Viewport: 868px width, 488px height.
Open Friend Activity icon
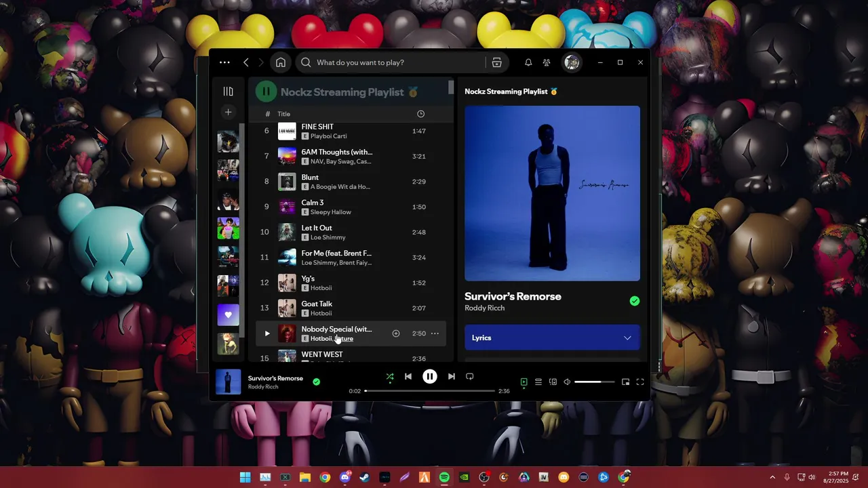click(x=547, y=62)
